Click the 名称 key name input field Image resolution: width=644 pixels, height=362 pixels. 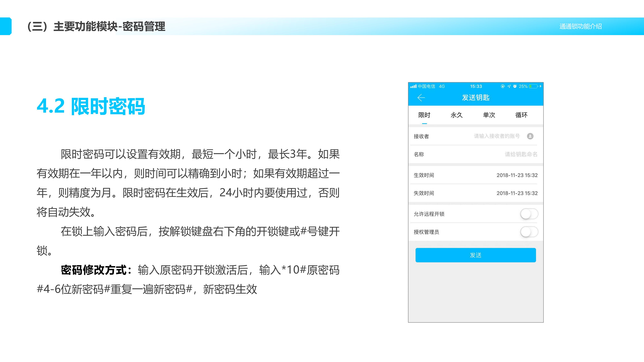[x=521, y=154]
